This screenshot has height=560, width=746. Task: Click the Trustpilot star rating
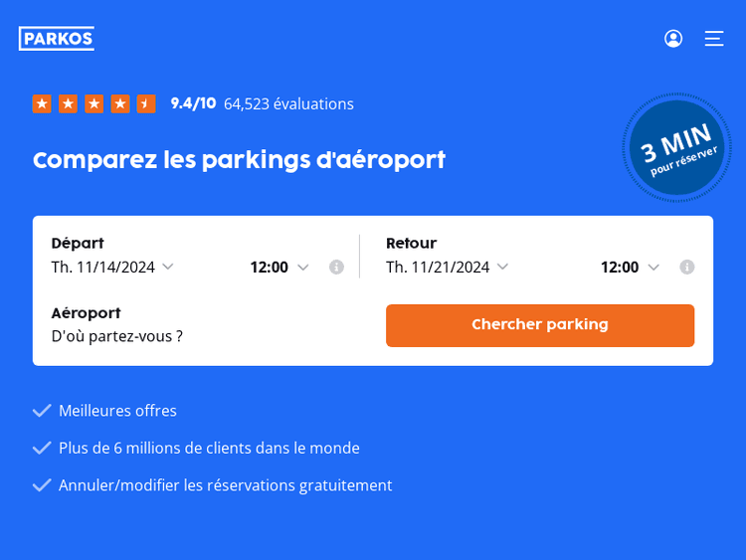click(x=93, y=103)
